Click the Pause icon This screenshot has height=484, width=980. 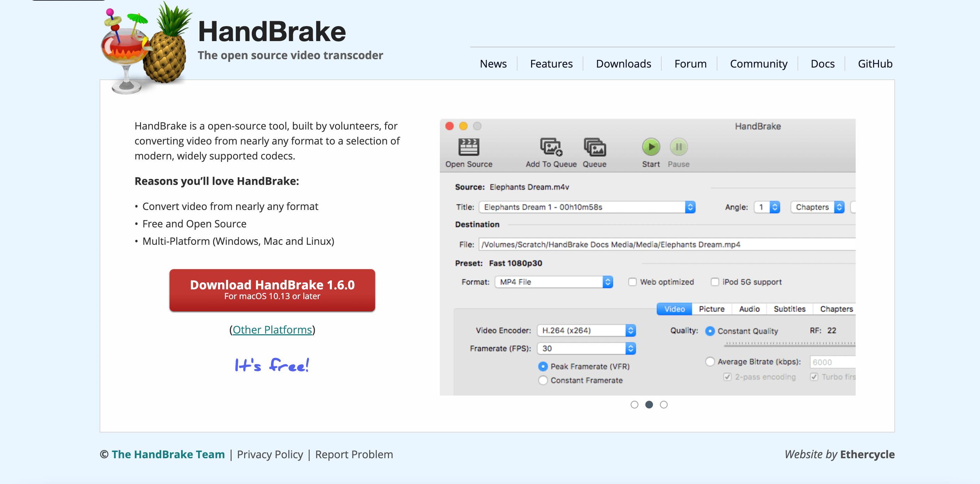[x=678, y=147]
